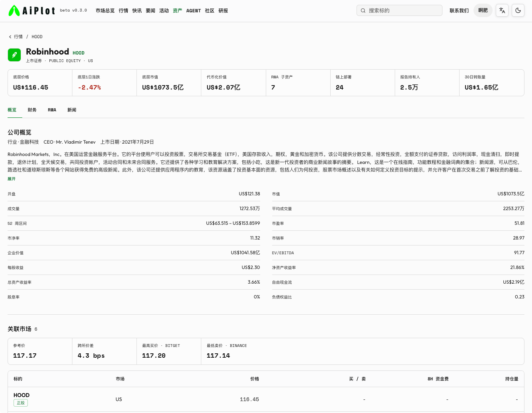532x413 pixels.
Task: Open 活动 in the top navigation
Action: pos(164,11)
